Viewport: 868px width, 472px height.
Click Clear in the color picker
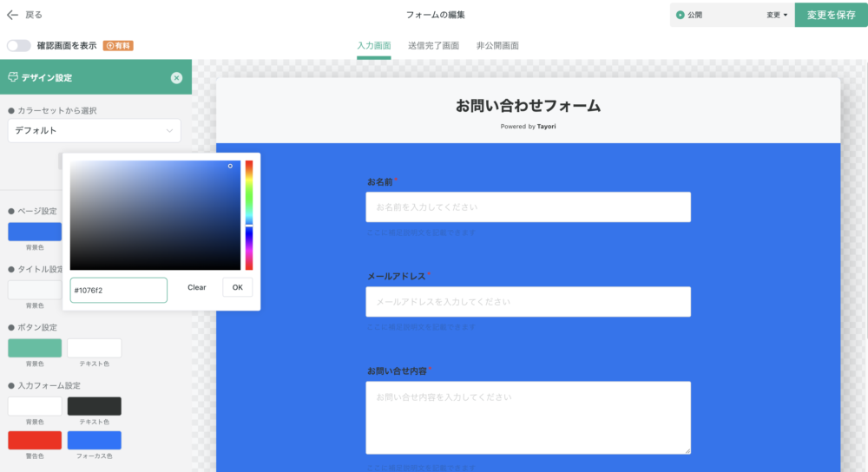click(197, 287)
